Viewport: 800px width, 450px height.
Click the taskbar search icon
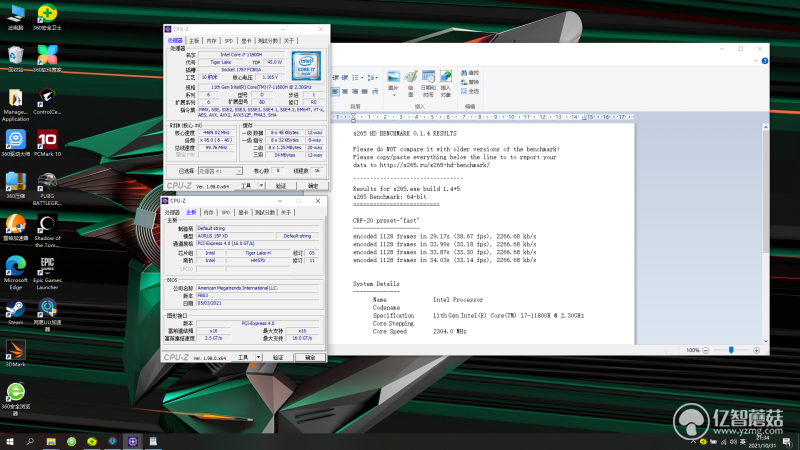pyautogui.click(x=30, y=441)
